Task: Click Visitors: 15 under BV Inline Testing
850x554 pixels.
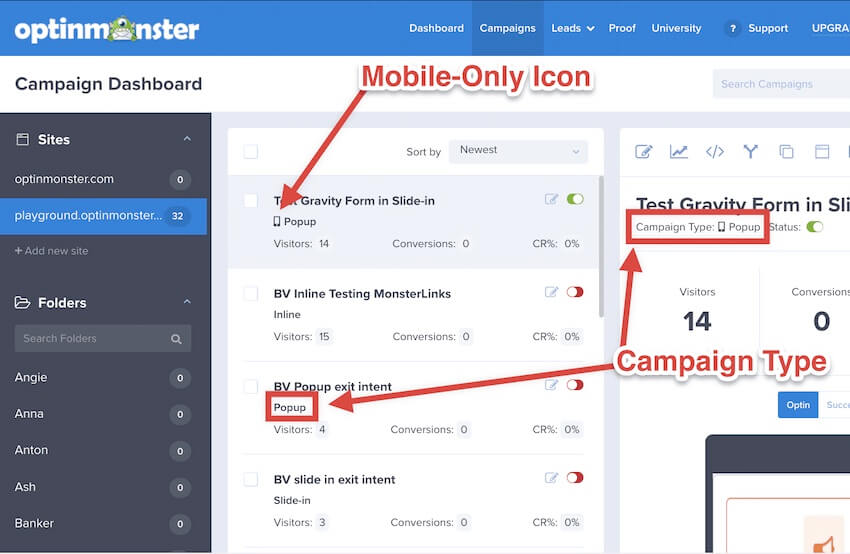Action: coord(302,337)
